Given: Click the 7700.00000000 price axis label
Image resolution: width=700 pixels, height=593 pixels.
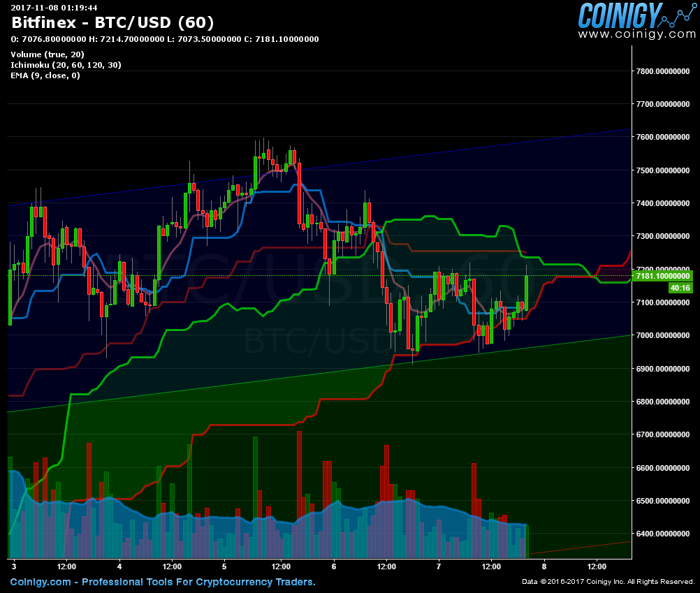Looking at the screenshot, I should pos(663,104).
